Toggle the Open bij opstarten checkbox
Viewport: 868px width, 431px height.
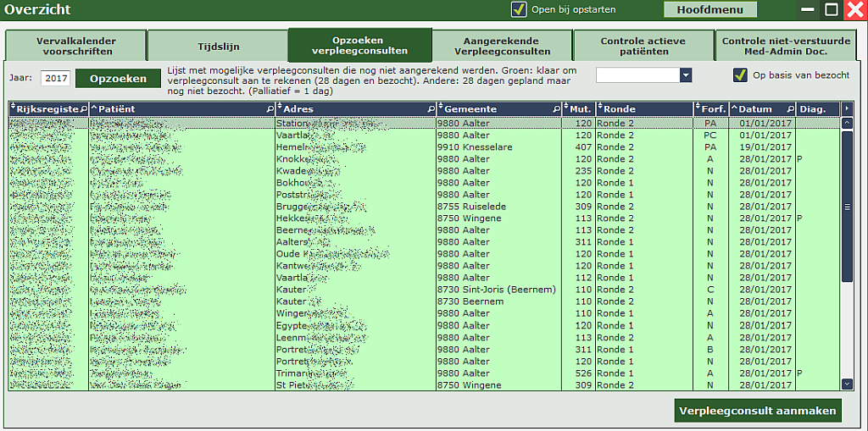pos(519,9)
